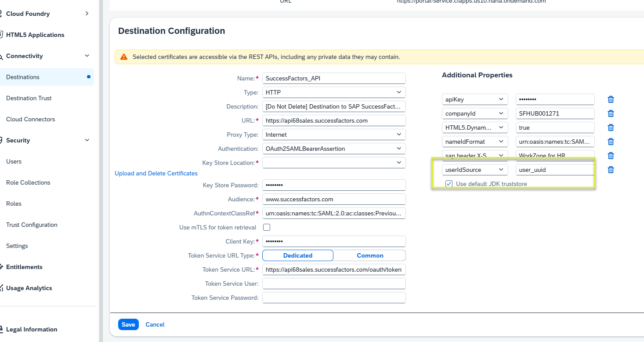The width and height of the screenshot is (644, 342).
Task: Open the Key Store Location dropdown
Action: (334, 163)
